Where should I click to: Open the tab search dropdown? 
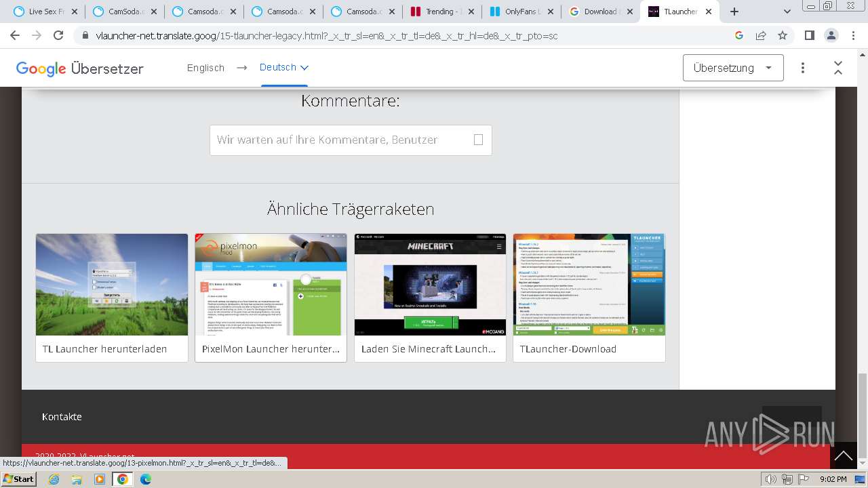point(787,12)
